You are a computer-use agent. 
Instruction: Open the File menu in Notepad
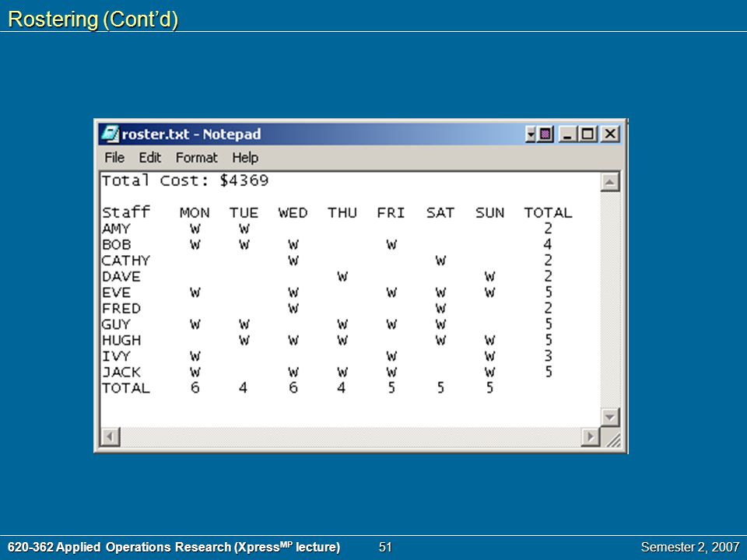114,158
